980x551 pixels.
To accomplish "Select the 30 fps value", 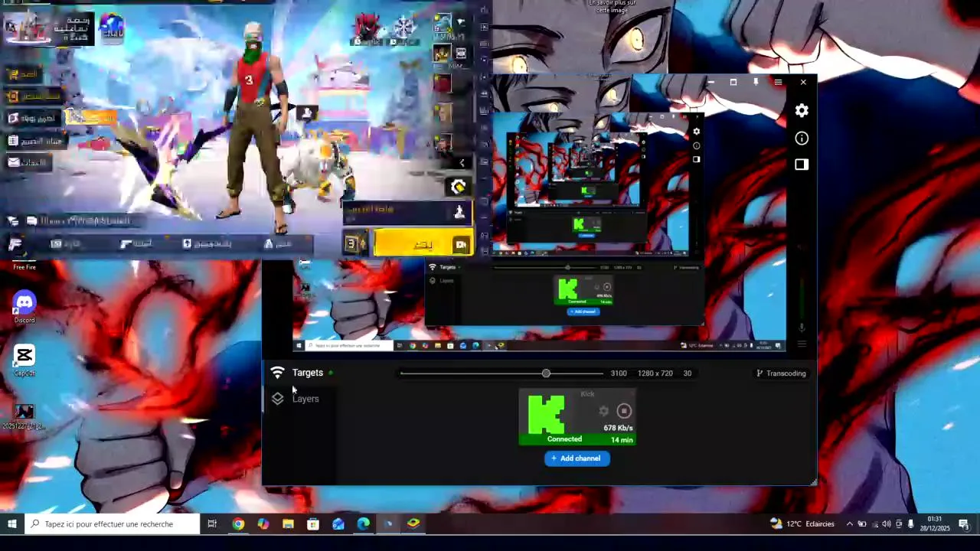I will (687, 373).
